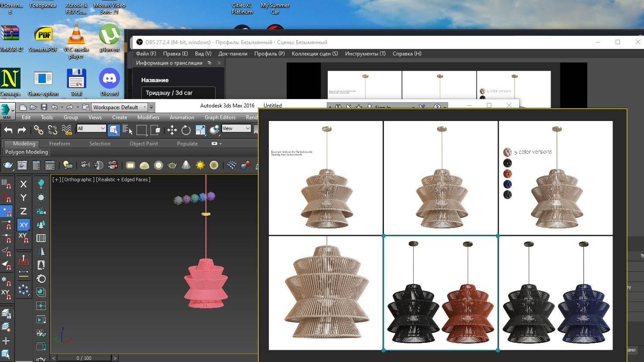Viewport: 644px width, 362px height.
Task: Toggle the X axis constraint
Action: point(24,184)
